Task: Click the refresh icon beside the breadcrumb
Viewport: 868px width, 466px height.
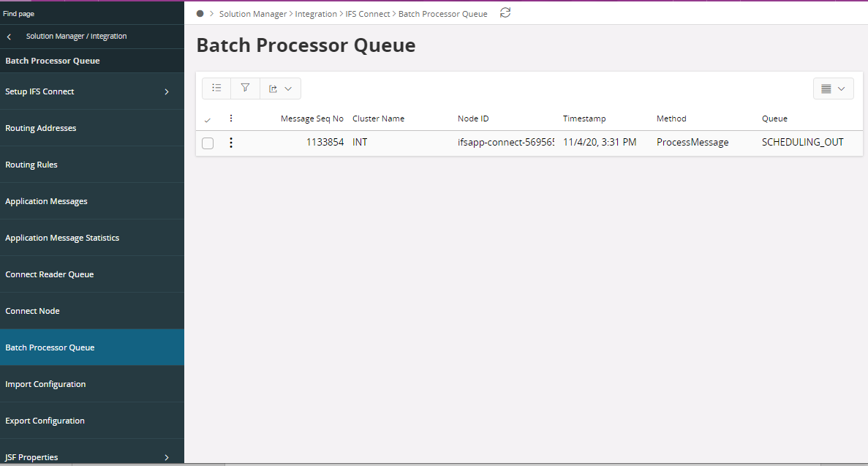Action: [x=505, y=13]
